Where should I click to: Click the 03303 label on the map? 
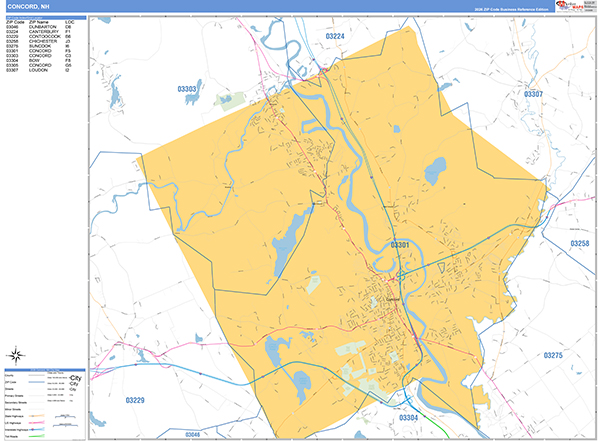[x=187, y=89]
